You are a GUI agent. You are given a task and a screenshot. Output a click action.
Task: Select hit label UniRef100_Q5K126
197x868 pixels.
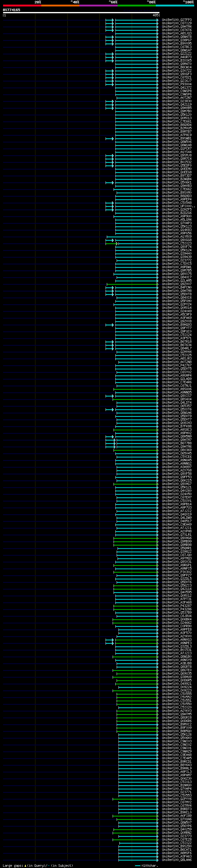(x=177, y=735)
